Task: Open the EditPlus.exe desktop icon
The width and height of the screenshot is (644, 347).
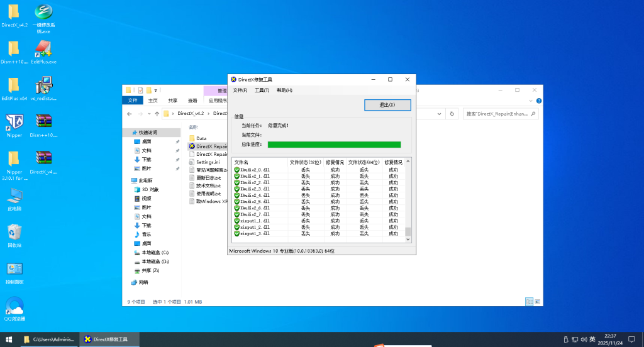Action: pyautogui.click(x=43, y=49)
